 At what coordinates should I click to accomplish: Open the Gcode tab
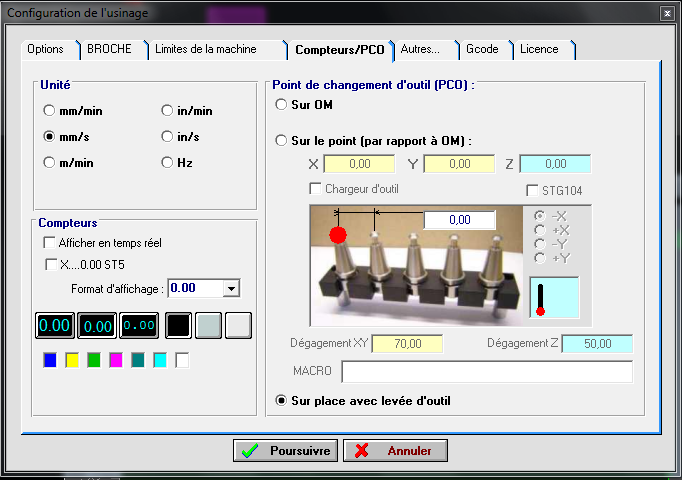click(x=485, y=49)
